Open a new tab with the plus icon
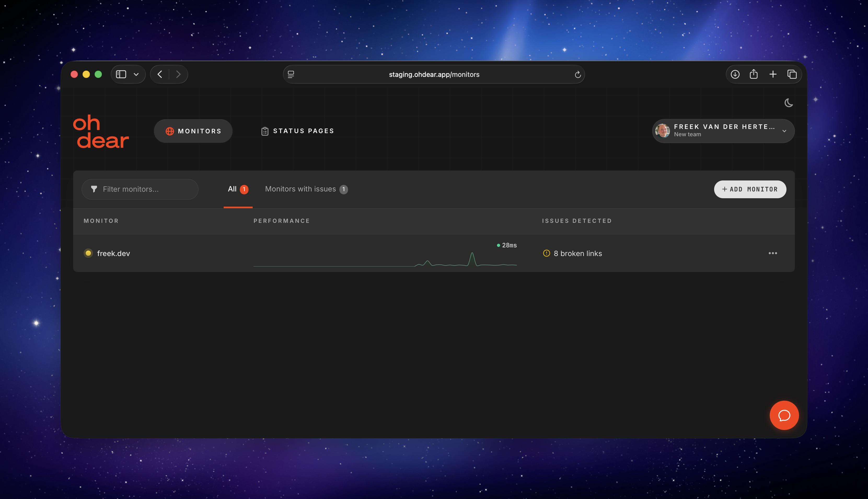868x499 pixels. click(x=773, y=74)
